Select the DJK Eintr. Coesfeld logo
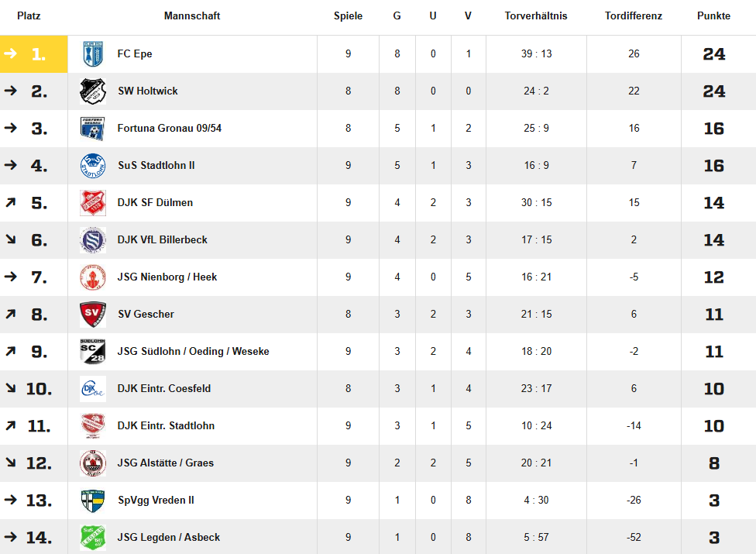The width and height of the screenshot is (756, 554). pyautogui.click(x=93, y=389)
